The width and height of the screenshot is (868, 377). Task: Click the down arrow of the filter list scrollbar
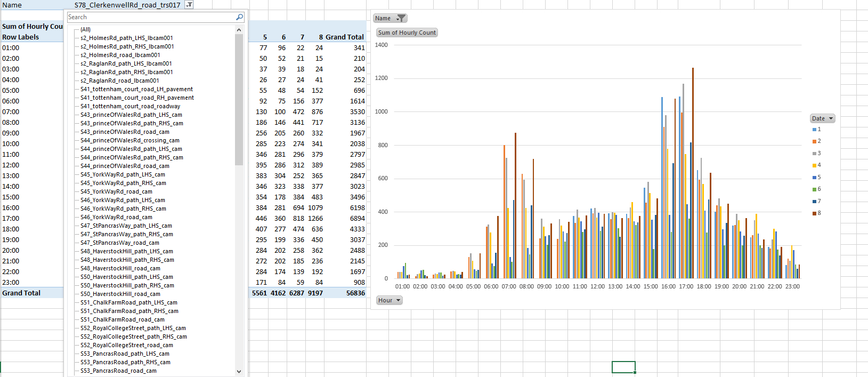[239, 371]
